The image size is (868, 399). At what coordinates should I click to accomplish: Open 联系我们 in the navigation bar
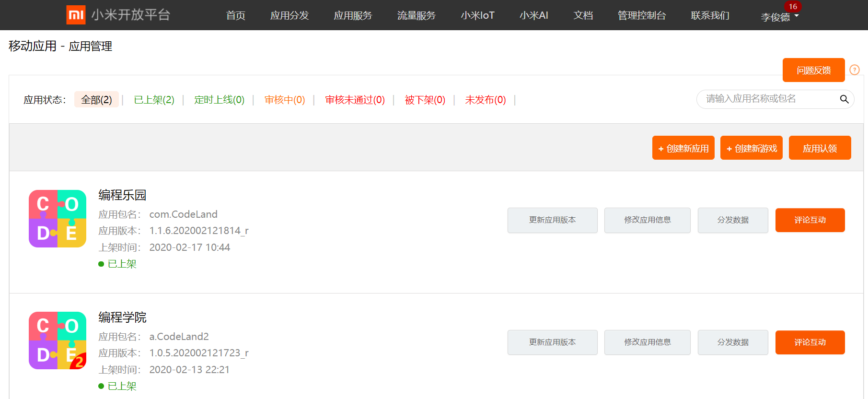coord(710,15)
